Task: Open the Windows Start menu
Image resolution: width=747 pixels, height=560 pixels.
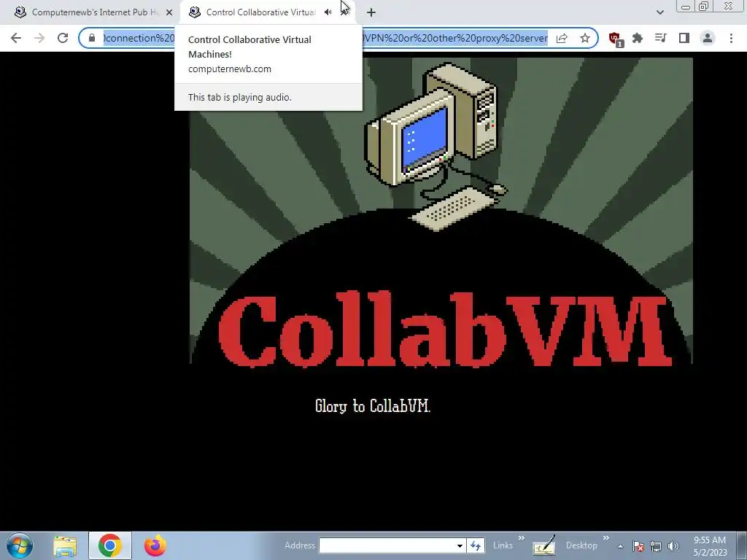Action: point(20,545)
